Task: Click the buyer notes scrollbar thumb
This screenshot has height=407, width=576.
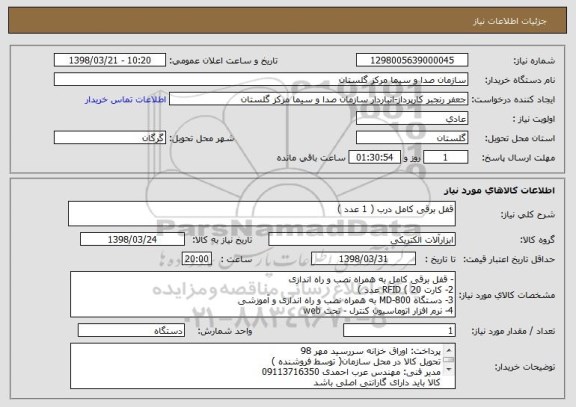Action: point(449,359)
